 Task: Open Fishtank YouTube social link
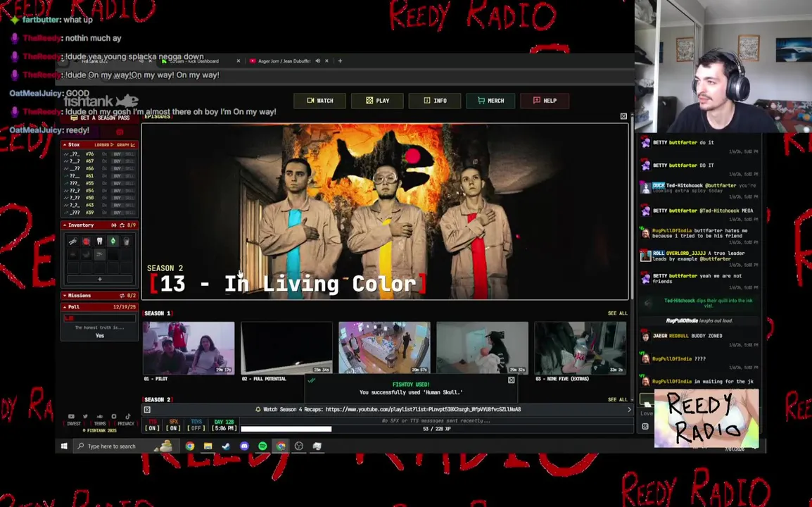(x=72, y=416)
